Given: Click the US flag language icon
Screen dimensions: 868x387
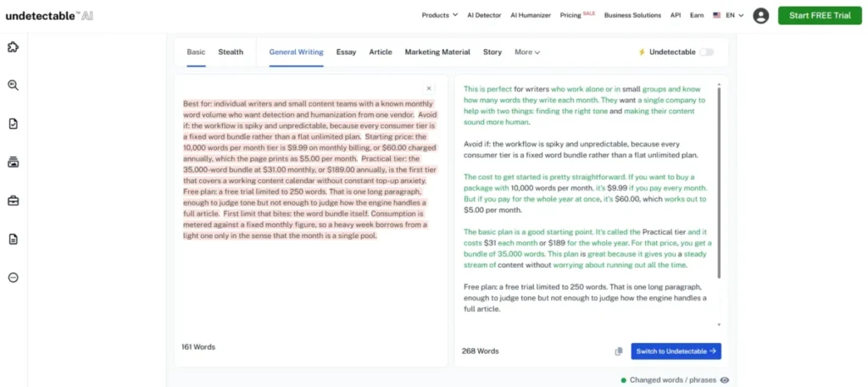Looking at the screenshot, I should 716,15.
